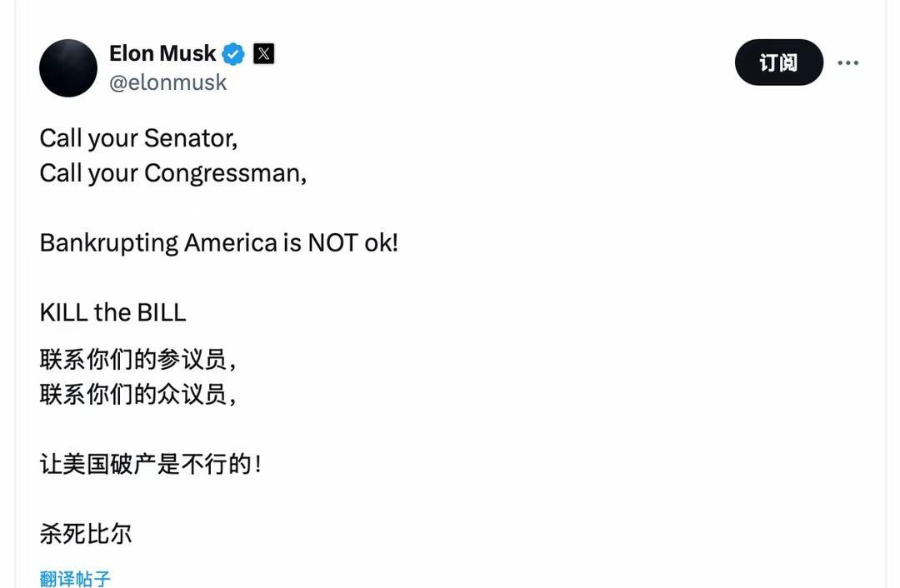The image size is (900, 588).
Task: Click the 'Call your Congressman,' text line
Action: [172, 173]
